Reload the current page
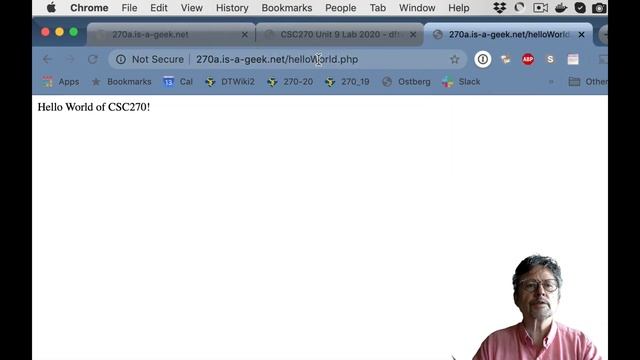The height and width of the screenshot is (360, 640). pos(93,59)
